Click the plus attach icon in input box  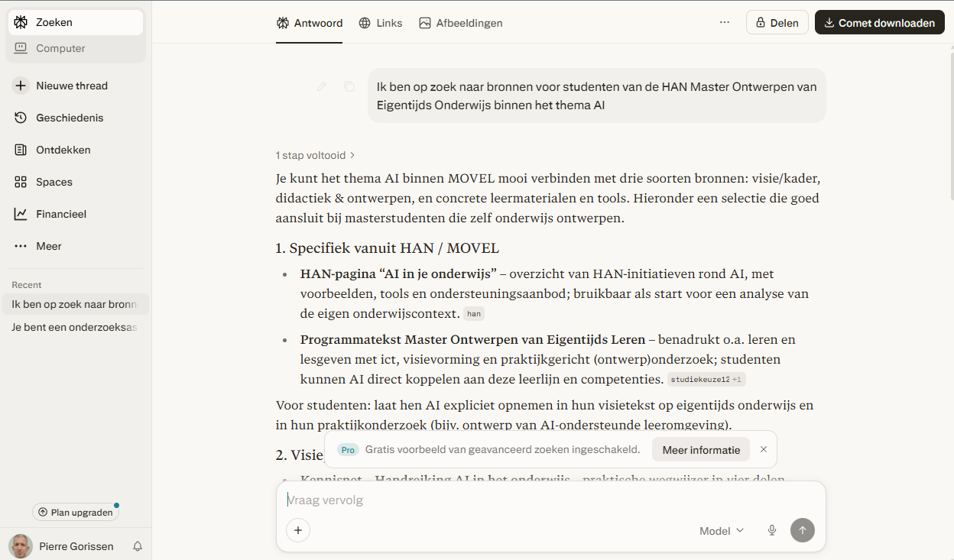tap(298, 530)
